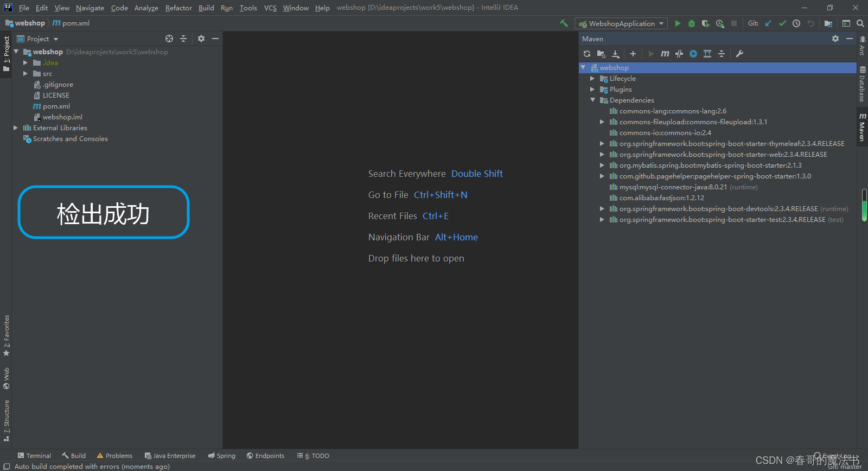This screenshot has height=471, width=868.
Task: Reimport all Maven projects icon
Action: (x=587, y=54)
